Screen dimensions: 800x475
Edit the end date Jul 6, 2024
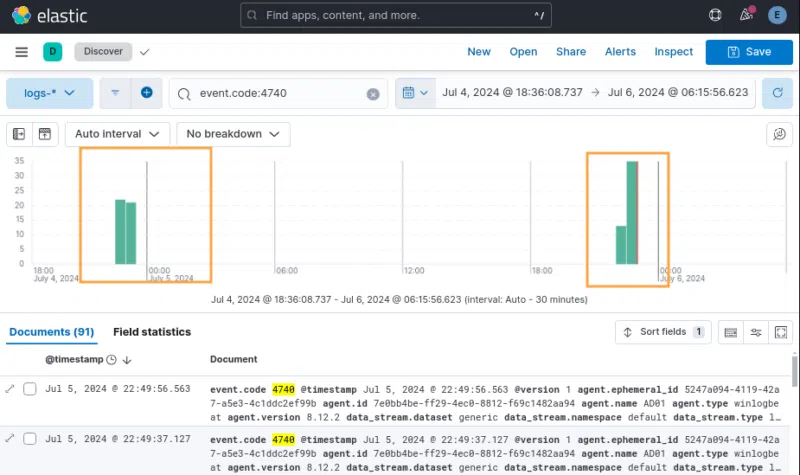[678, 92]
